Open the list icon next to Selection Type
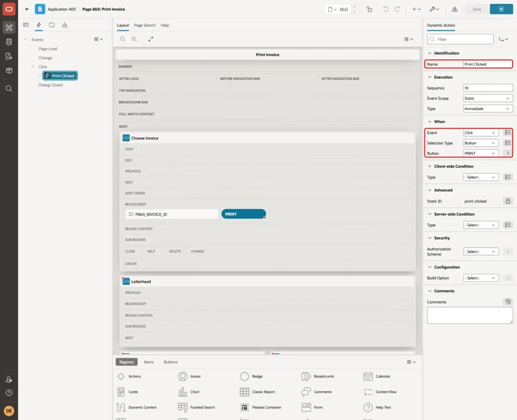The height and width of the screenshot is (420, 517). (508, 143)
